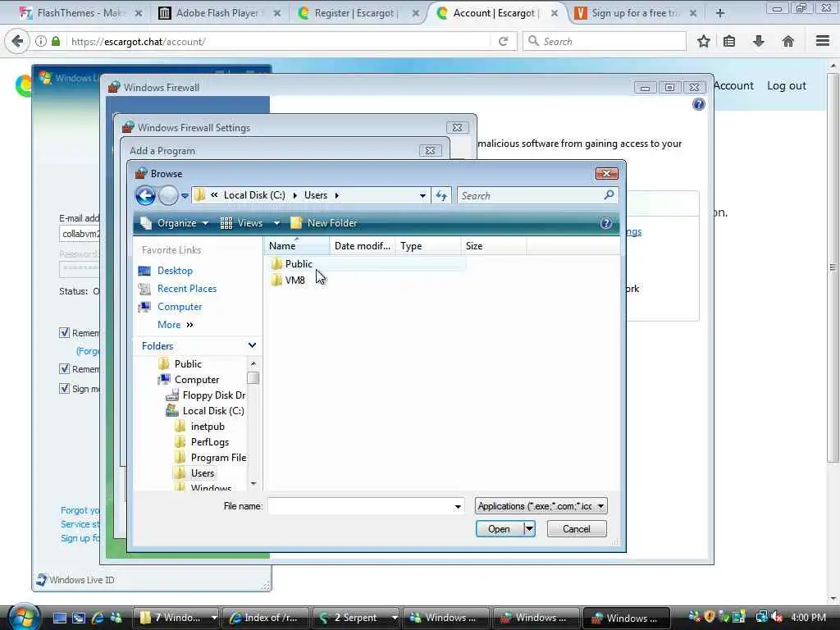Go to browser home page icon

pos(788,41)
